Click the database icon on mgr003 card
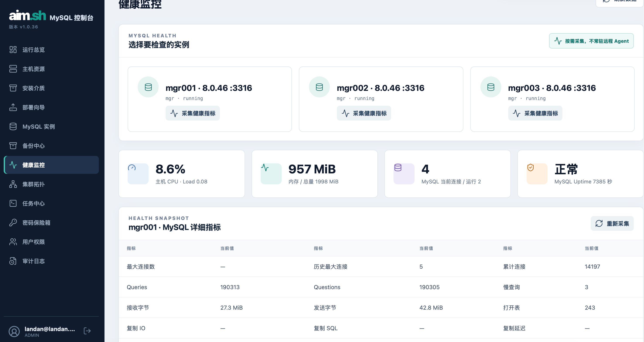The image size is (644, 342). tap(491, 87)
